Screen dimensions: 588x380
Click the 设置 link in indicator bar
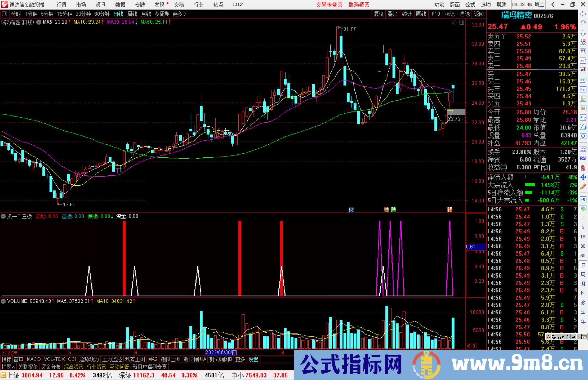(253, 359)
